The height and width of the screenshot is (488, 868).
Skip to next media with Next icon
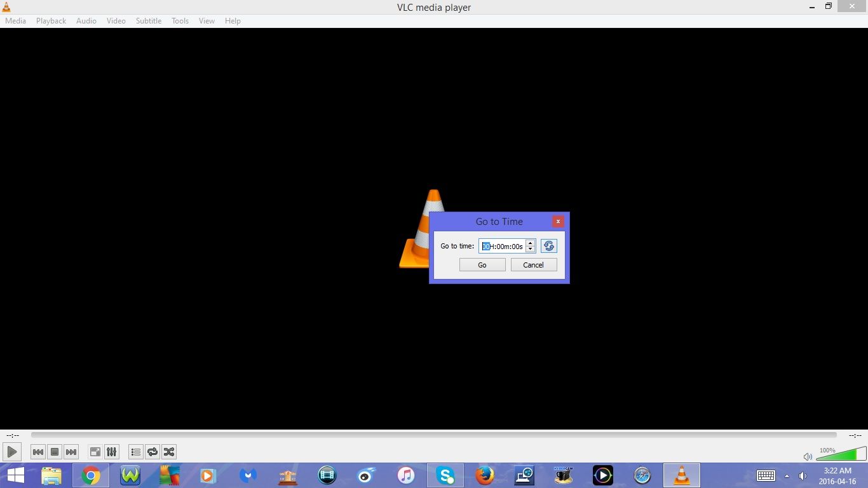coord(71,452)
